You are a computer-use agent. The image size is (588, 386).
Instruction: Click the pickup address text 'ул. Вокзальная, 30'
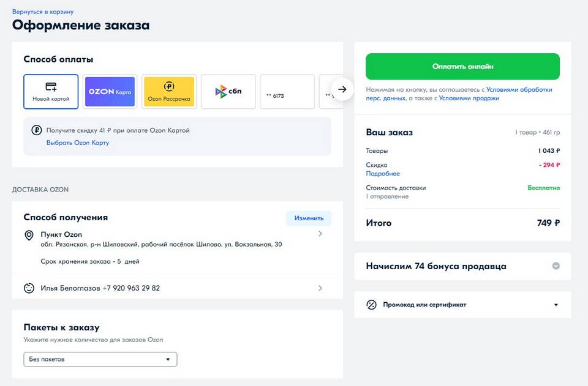(x=253, y=244)
